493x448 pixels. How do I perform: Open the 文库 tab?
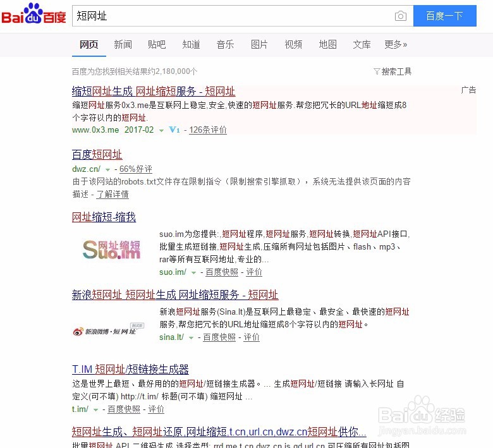[x=362, y=45]
